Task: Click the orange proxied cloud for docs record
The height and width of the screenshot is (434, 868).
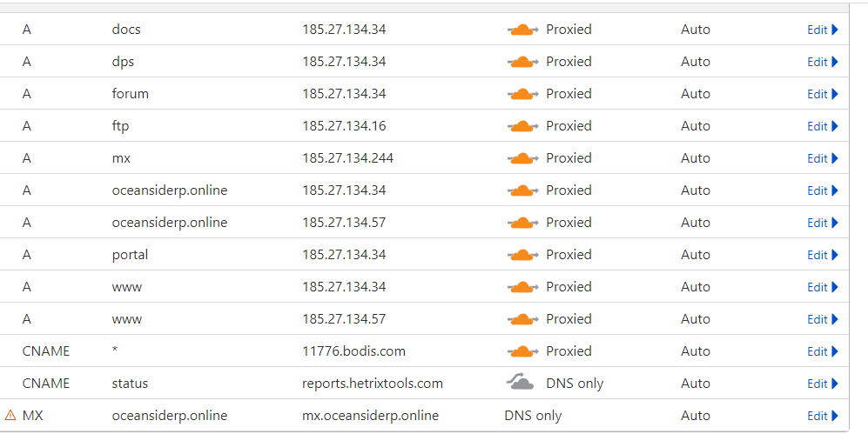Action: pos(522,30)
